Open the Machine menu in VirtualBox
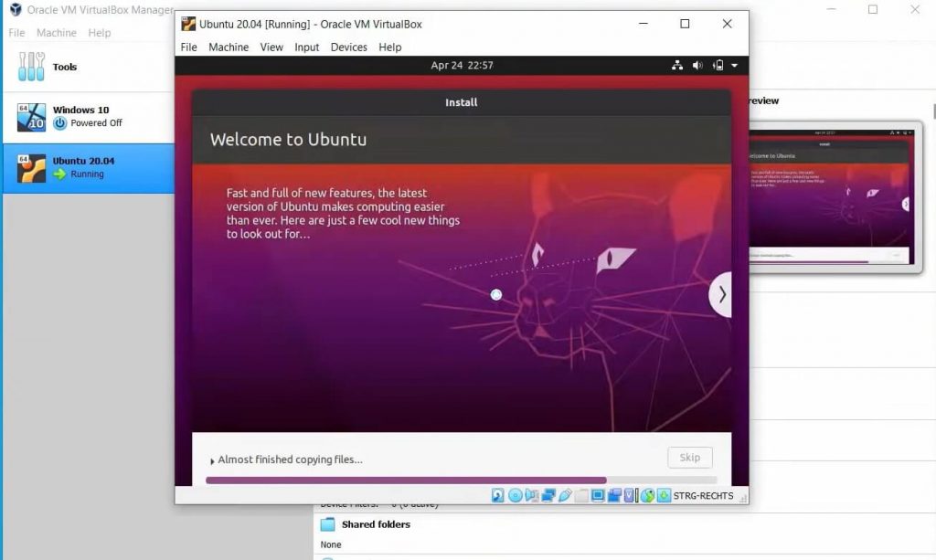 coord(229,47)
